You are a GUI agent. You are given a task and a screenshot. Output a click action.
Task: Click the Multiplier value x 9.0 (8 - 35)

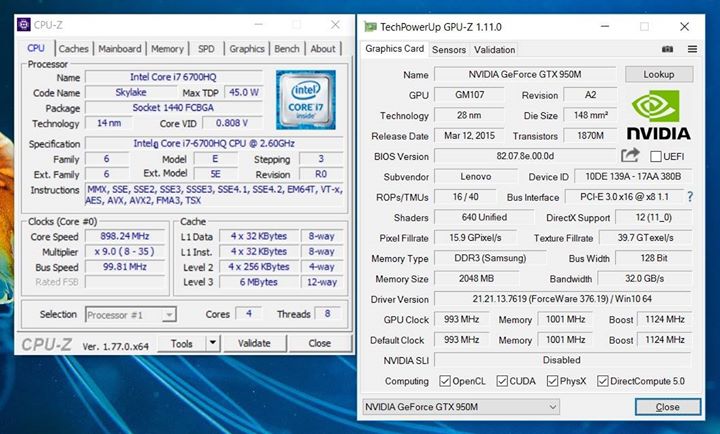tap(125, 252)
